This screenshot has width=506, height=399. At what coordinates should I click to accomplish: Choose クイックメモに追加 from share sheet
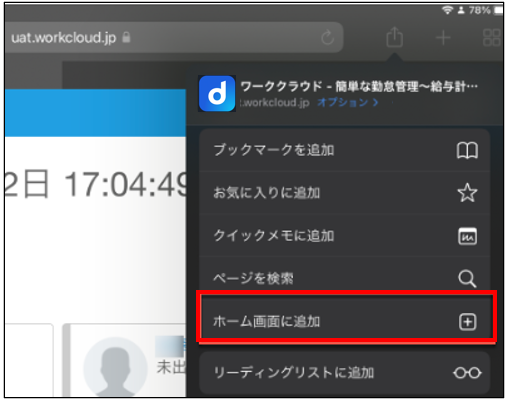(x=345, y=236)
